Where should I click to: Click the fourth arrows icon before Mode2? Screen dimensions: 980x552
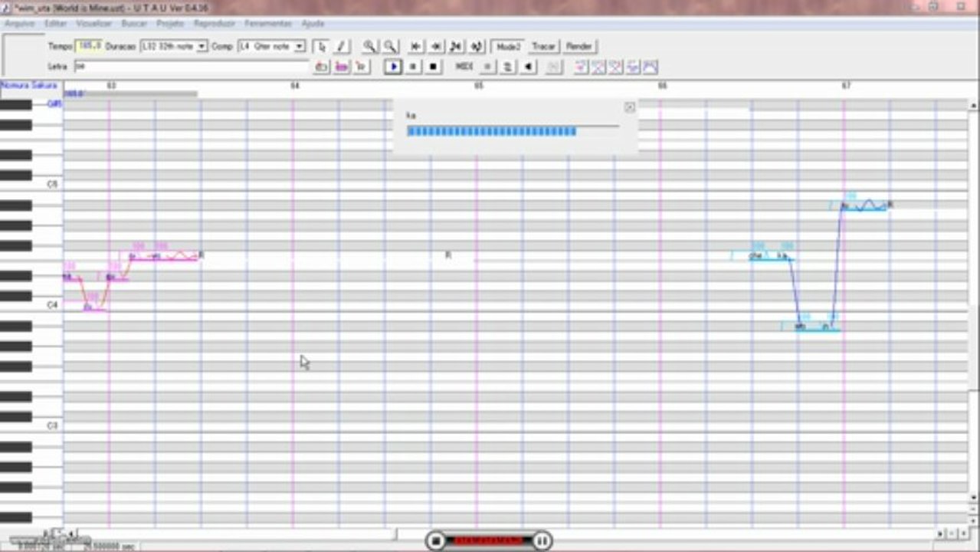coord(477,47)
